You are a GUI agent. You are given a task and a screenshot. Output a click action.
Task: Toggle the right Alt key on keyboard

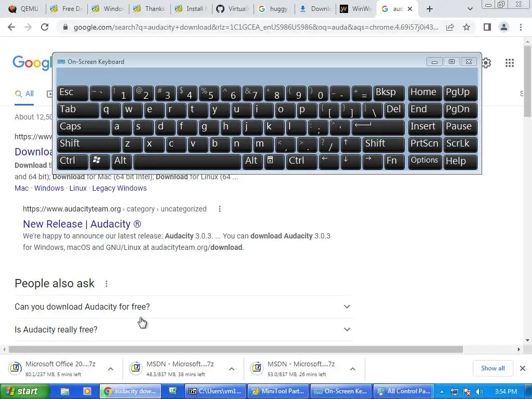pos(253,162)
